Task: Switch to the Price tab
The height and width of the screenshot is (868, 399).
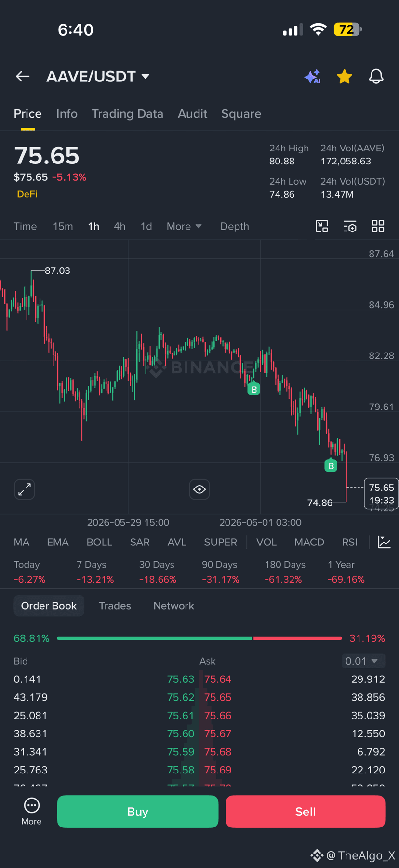Action: 27,114
